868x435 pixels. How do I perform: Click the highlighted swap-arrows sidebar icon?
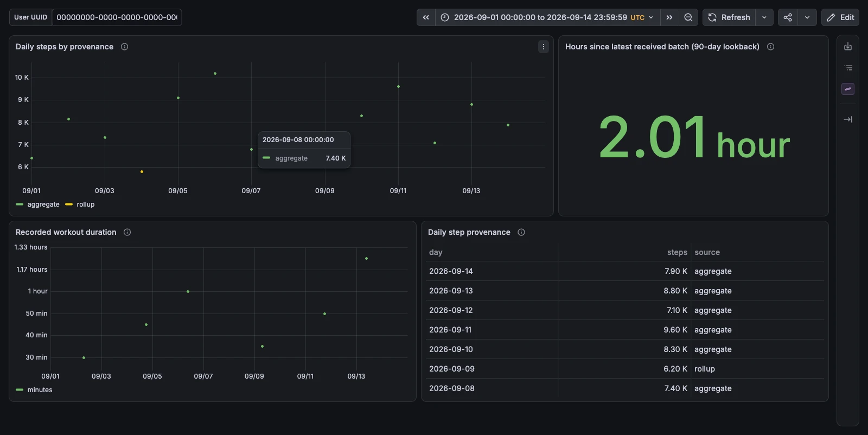click(x=848, y=89)
